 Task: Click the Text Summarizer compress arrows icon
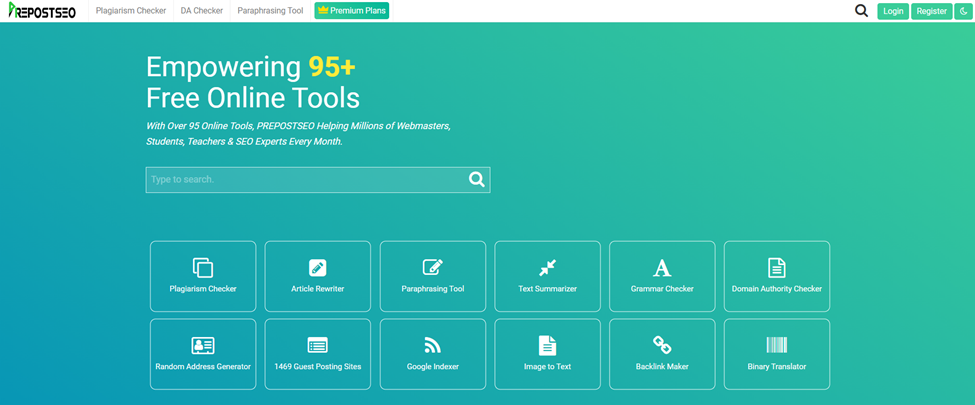(x=547, y=268)
